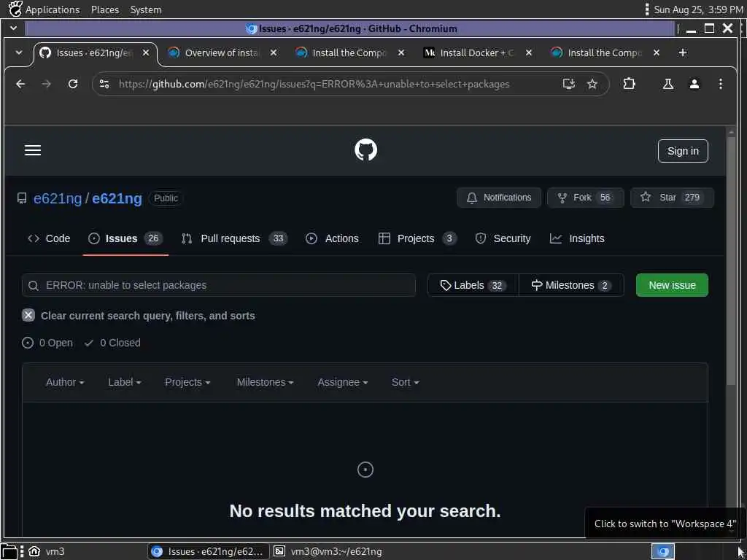Image resolution: width=747 pixels, height=560 pixels.
Task: Install app icon in address bar
Action: coord(568,85)
